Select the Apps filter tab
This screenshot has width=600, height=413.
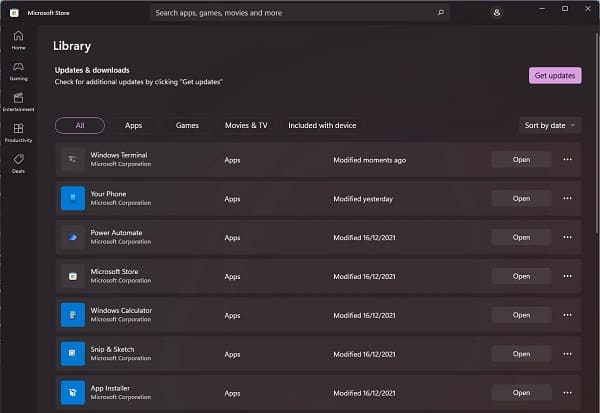133,125
